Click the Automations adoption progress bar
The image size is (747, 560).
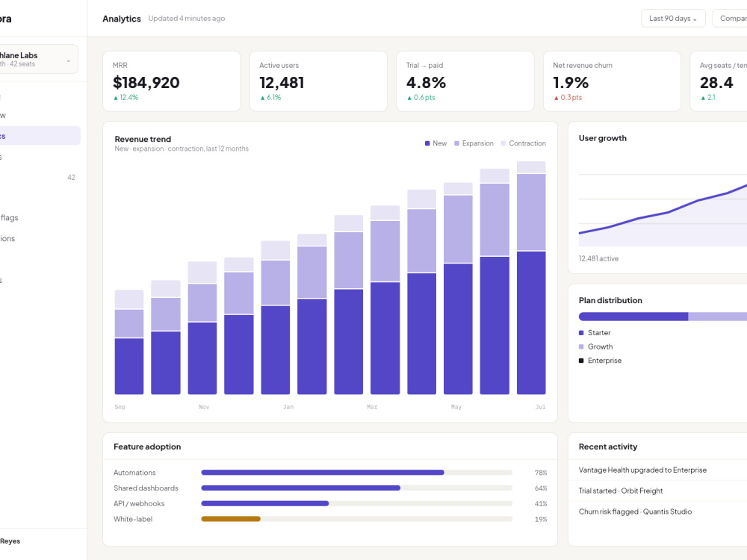357,473
